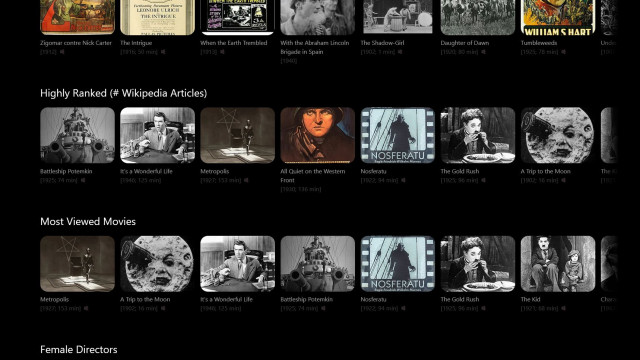Viewport: 640px width, 360px height.
Task: Open It's a Wonderful Life thumbnail in Most Viewed
Action: pos(238,264)
